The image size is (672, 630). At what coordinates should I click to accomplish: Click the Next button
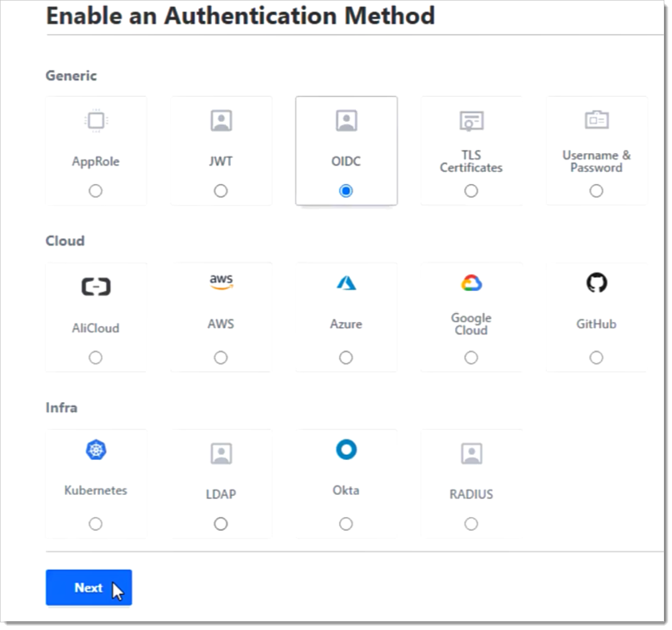89,587
